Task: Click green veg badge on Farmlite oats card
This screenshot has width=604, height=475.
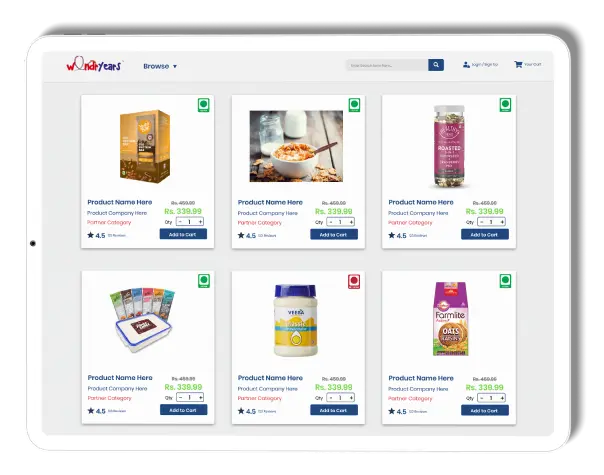Action: (x=505, y=281)
